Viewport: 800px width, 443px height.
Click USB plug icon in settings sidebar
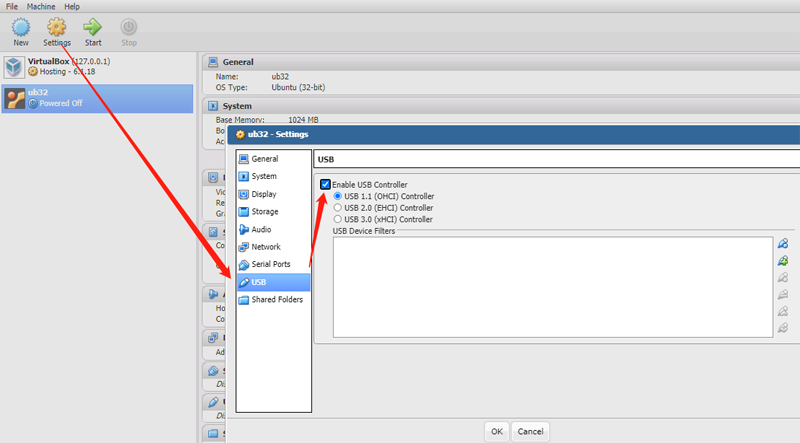pos(244,282)
